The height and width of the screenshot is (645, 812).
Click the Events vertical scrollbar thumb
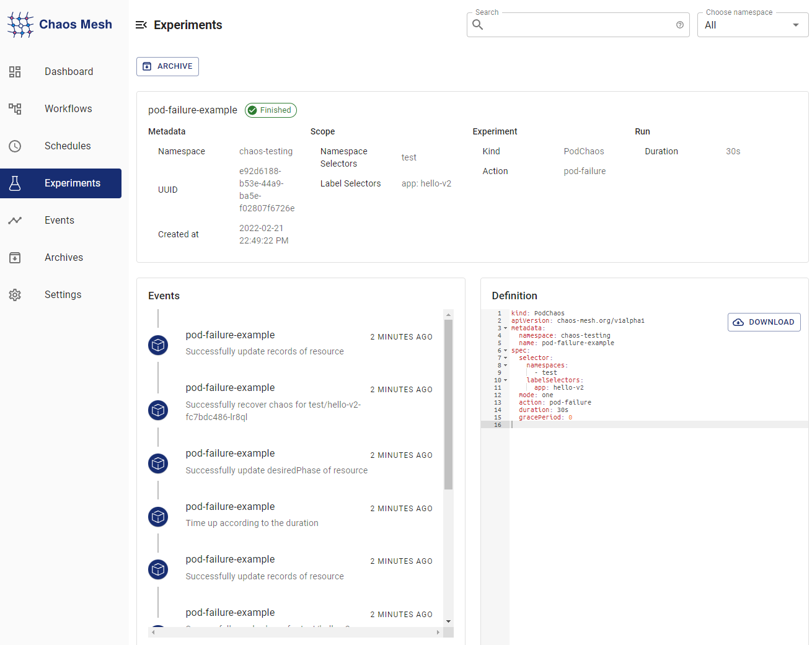[448, 405]
